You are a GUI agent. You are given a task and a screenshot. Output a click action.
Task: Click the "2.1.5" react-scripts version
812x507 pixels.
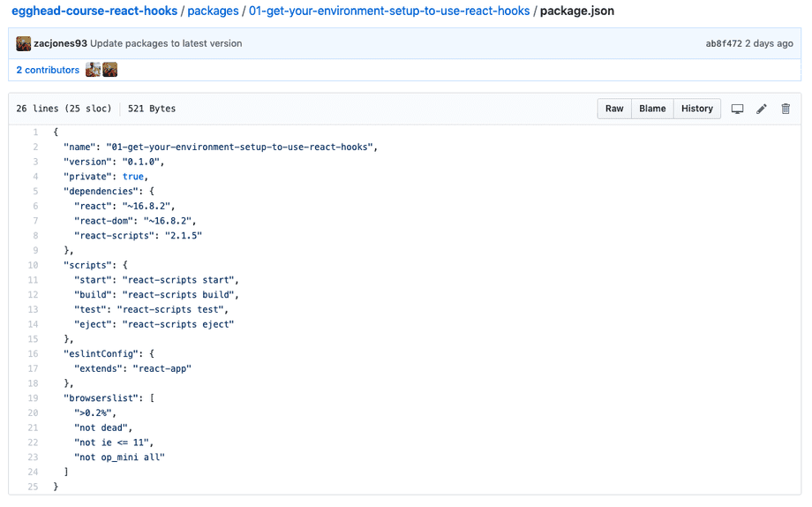click(x=184, y=236)
